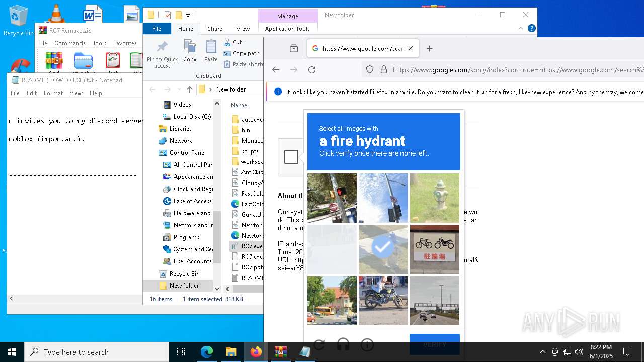This screenshot has height=362, width=644.
Task: Click the Windows Start button
Action: click(x=12, y=352)
